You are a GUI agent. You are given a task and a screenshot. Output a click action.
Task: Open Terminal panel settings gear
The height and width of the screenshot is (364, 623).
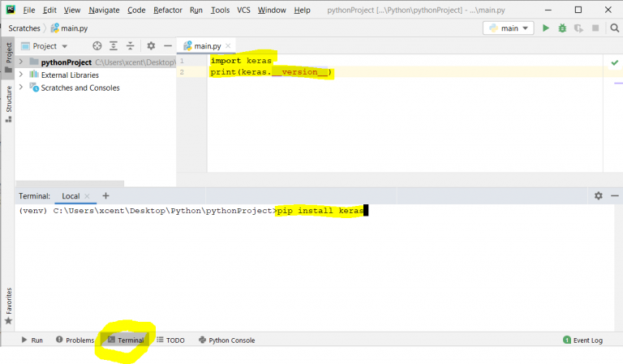point(599,195)
